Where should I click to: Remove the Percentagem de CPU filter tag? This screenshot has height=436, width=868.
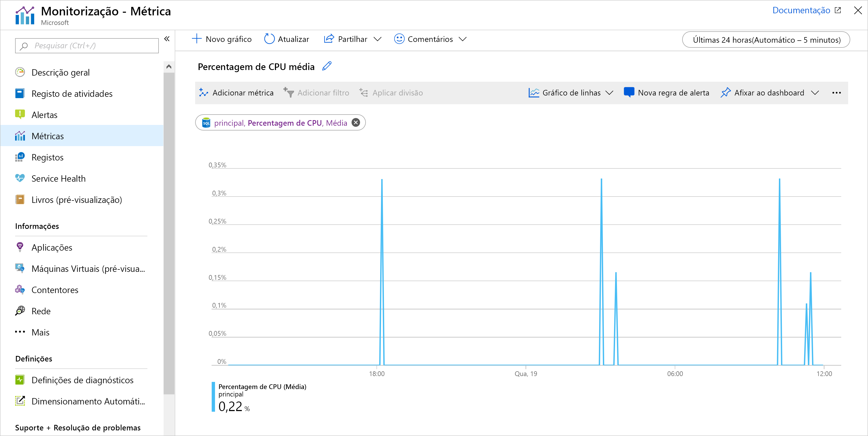coord(356,122)
